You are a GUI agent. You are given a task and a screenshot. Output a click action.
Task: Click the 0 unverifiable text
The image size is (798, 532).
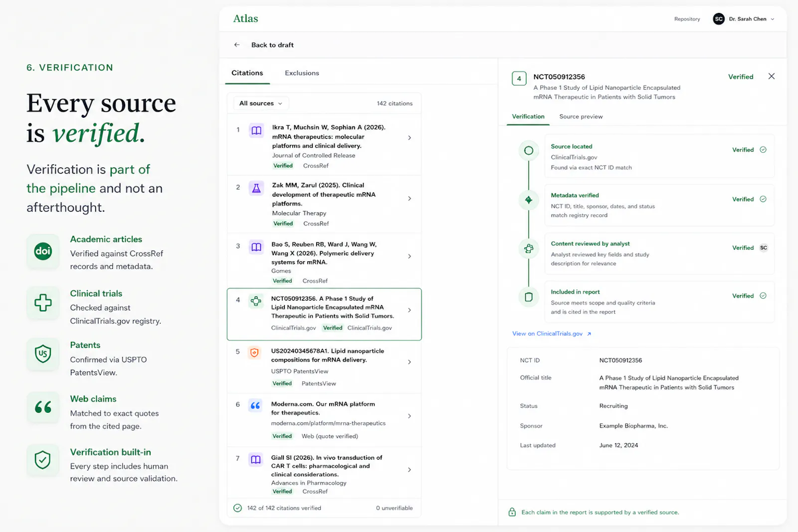394,508
